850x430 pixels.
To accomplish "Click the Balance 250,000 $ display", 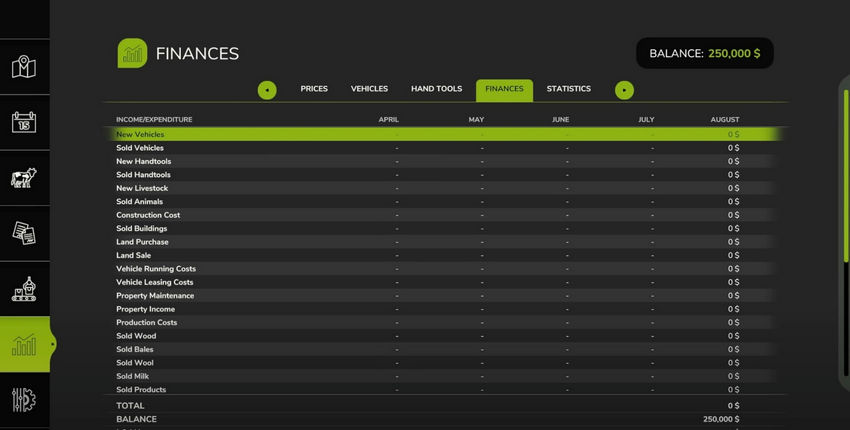I will click(705, 53).
